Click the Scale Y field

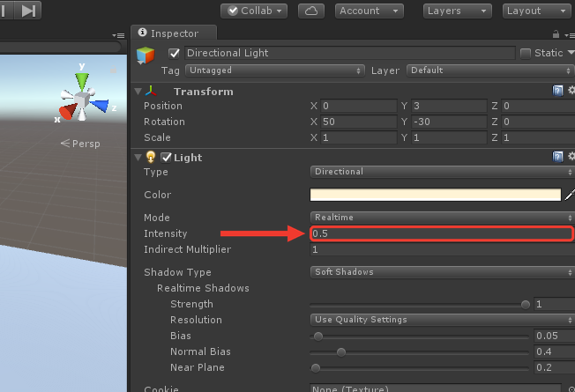(x=449, y=137)
